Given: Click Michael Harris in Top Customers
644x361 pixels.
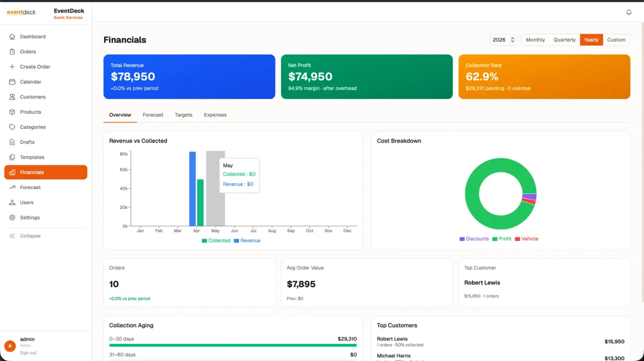Looking at the screenshot, I should tap(393, 356).
